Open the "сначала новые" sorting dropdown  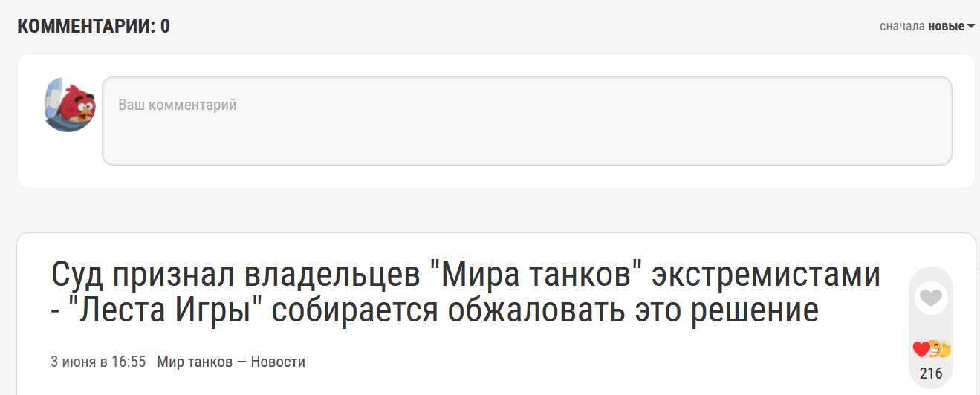[927, 26]
